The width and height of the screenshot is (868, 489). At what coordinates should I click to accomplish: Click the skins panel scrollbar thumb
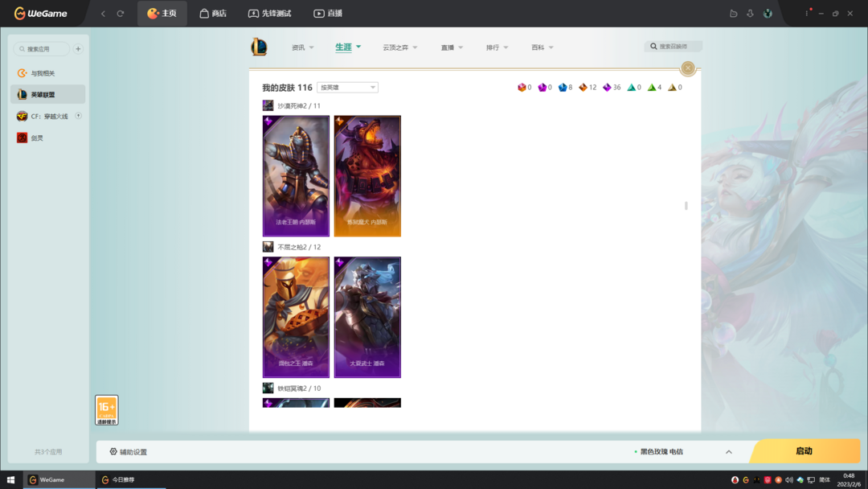click(686, 205)
